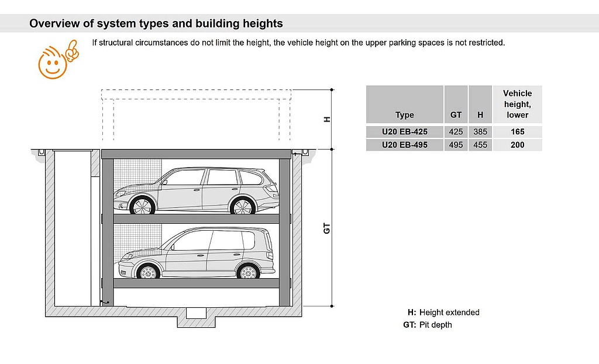Click the lower vehicle height value 200
The width and height of the screenshot is (599, 364).
pyautogui.click(x=517, y=145)
